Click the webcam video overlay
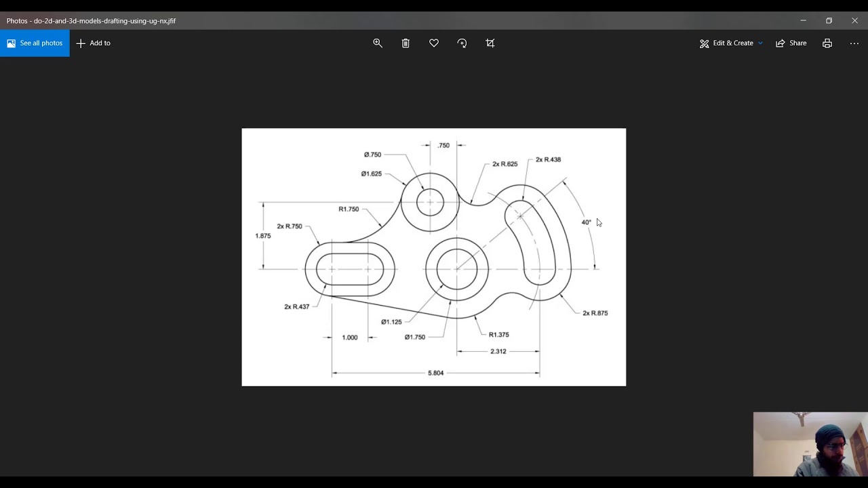The width and height of the screenshot is (868, 488). click(x=810, y=444)
